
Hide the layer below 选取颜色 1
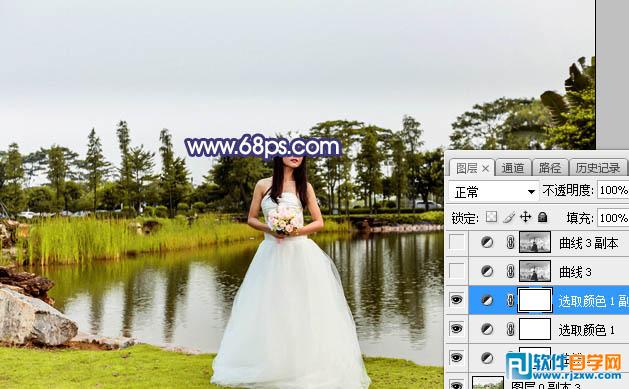coord(457,357)
